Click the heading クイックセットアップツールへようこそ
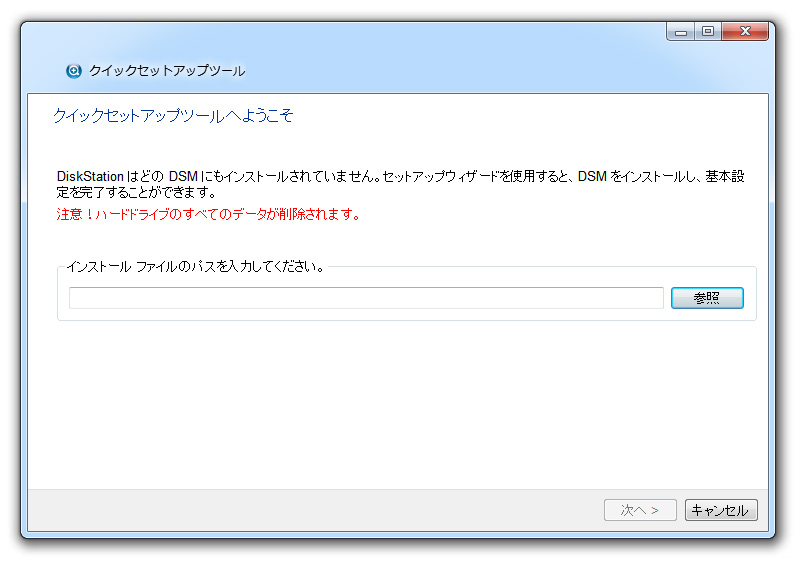799x563 pixels. pyautogui.click(x=173, y=116)
